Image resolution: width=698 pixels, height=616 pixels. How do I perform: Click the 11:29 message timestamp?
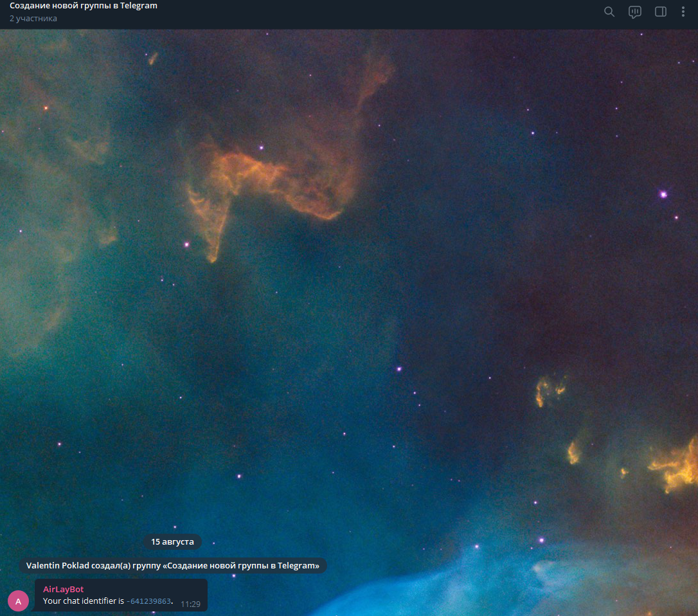[x=190, y=604]
